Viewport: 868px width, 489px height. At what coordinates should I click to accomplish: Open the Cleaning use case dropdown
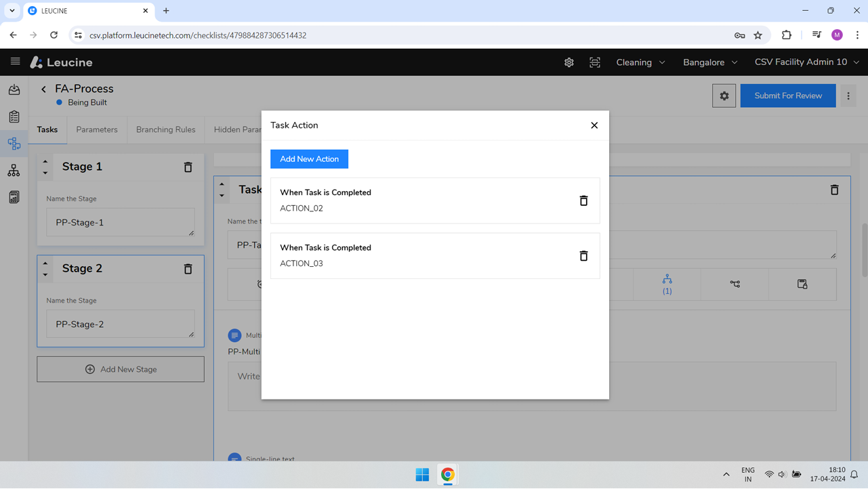tap(640, 62)
